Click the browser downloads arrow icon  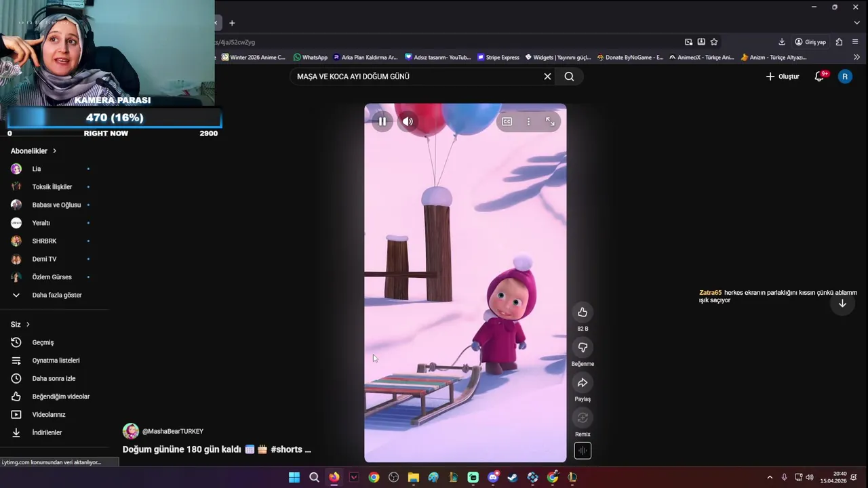(x=782, y=42)
